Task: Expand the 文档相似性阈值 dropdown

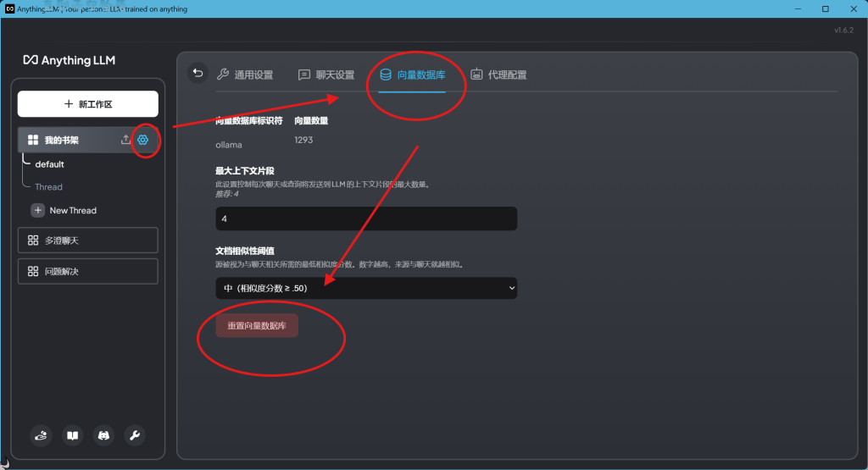Action: (x=366, y=288)
